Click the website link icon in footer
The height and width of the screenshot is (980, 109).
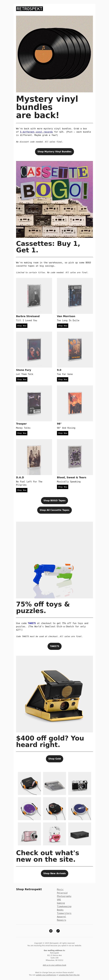click(58, 931)
